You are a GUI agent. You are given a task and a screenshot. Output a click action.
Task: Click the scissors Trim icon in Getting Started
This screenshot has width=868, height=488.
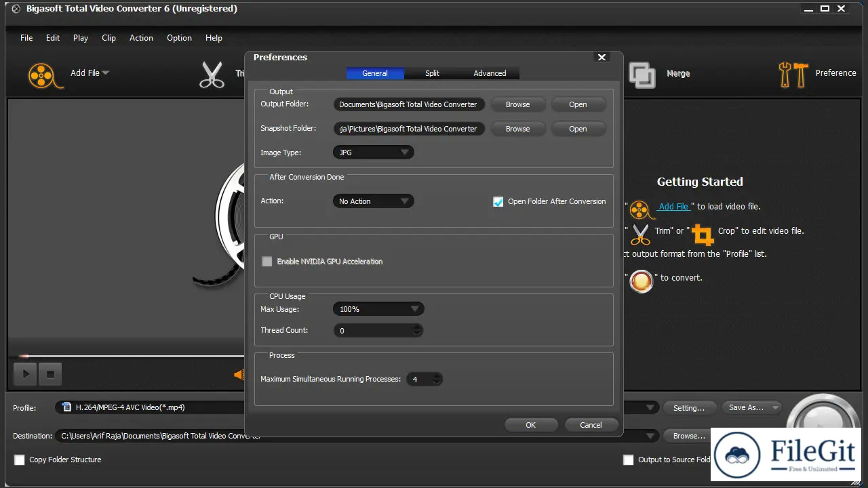[x=640, y=234]
